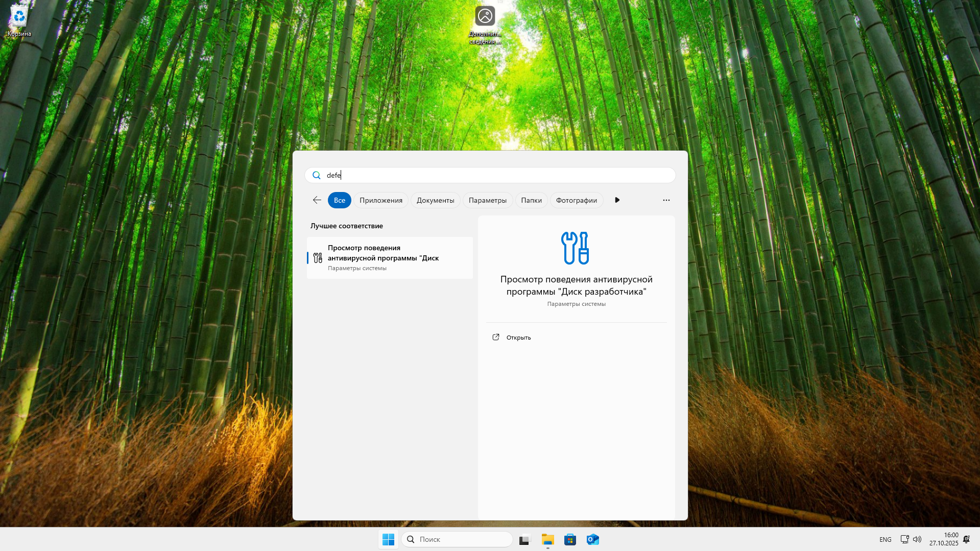This screenshot has height=551, width=980.
Task: Switch to the "Документы" search filter
Action: coord(435,200)
